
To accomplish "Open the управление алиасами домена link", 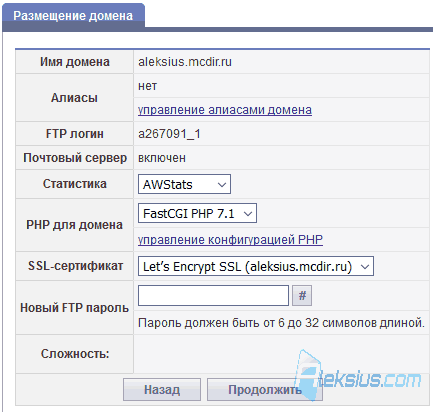I will [225, 110].
